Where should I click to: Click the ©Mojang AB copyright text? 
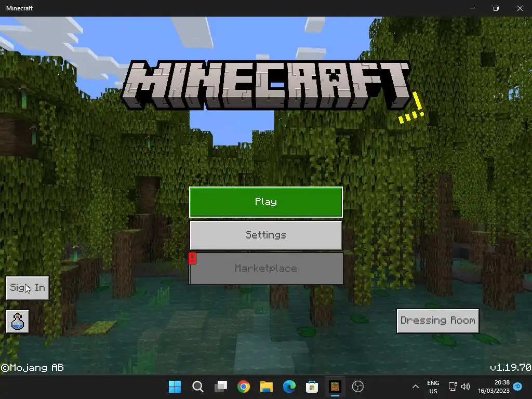(32, 367)
